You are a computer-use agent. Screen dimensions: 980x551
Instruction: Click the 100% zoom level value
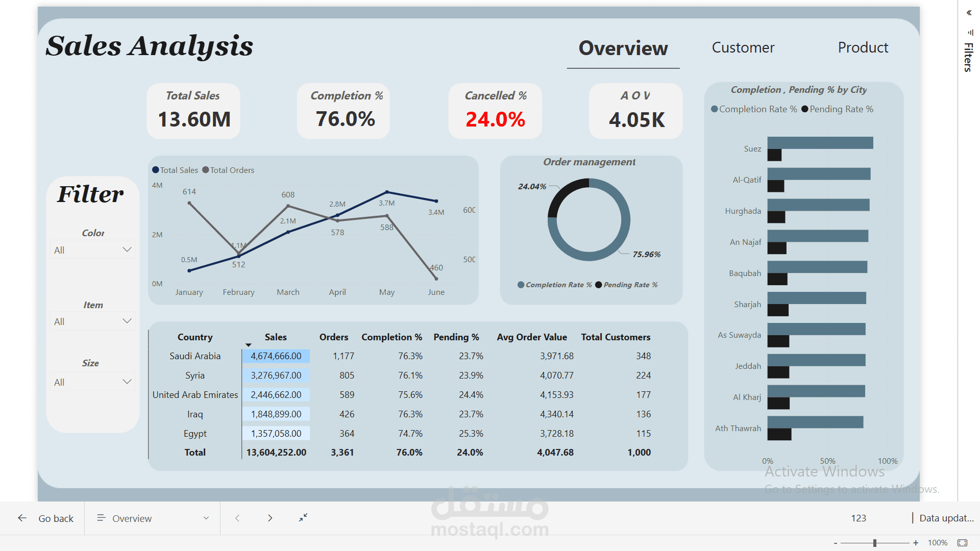click(x=937, y=543)
